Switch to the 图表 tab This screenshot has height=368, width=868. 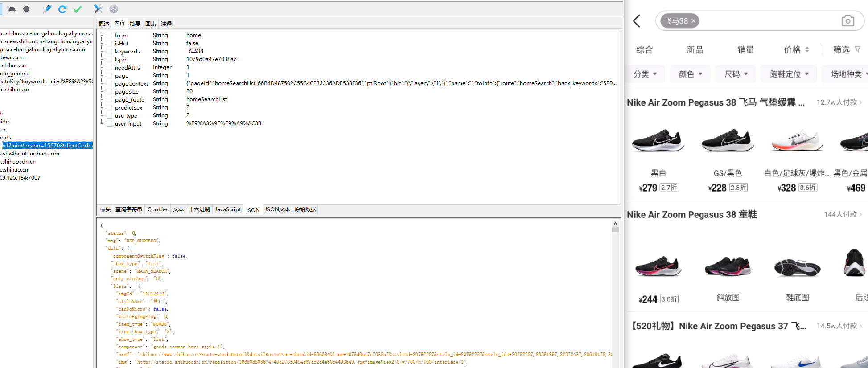pos(151,24)
